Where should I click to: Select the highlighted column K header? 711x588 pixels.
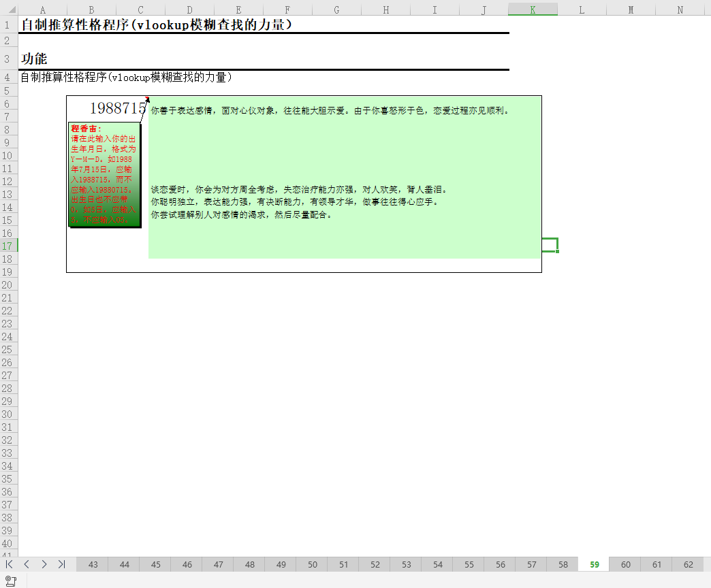click(x=533, y=10)
